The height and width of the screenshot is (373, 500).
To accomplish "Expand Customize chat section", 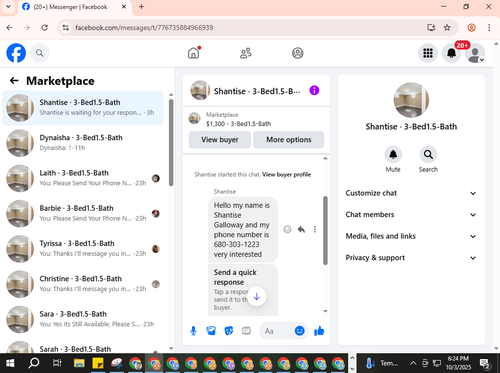I will click(411, 193).
